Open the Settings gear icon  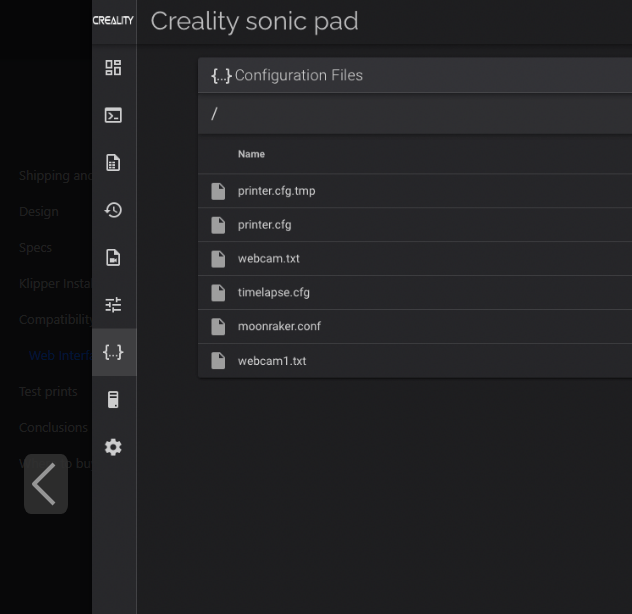113,447
